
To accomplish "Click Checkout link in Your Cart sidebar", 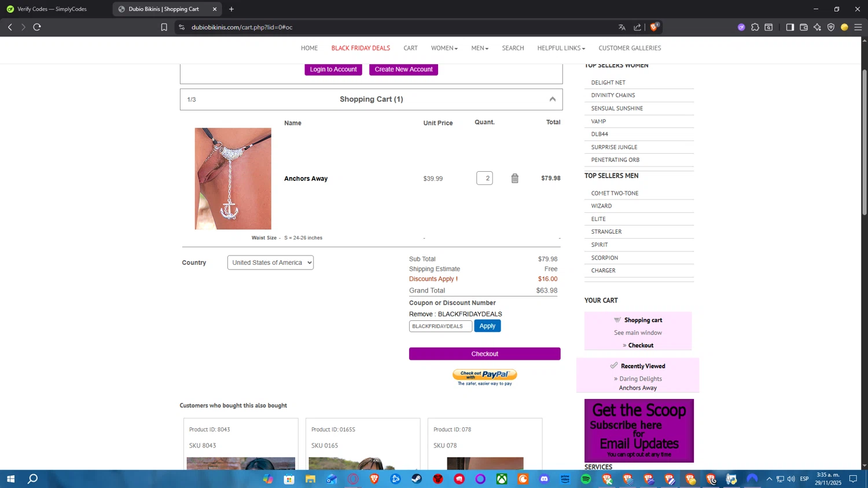I will [641, 345].
